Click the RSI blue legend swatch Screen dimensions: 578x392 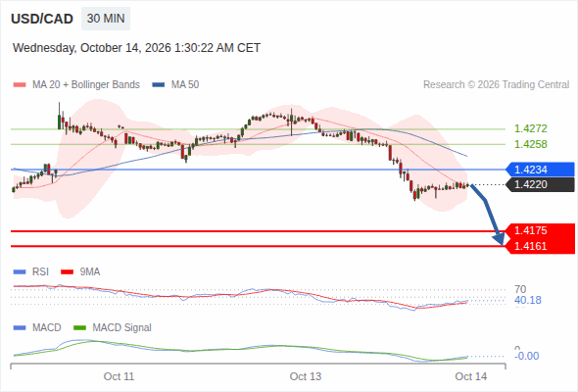[x=20, y=272]
